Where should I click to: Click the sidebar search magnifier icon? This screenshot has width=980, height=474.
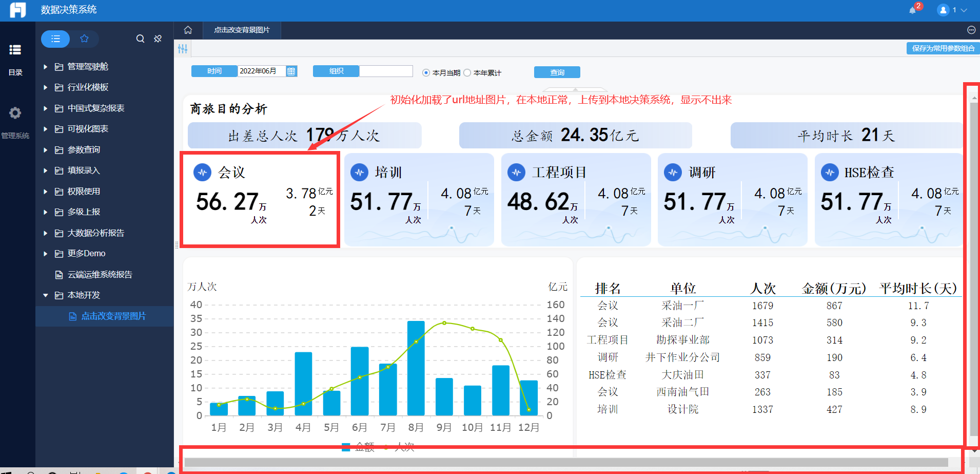pyautogui.click(x=140, y=39)
